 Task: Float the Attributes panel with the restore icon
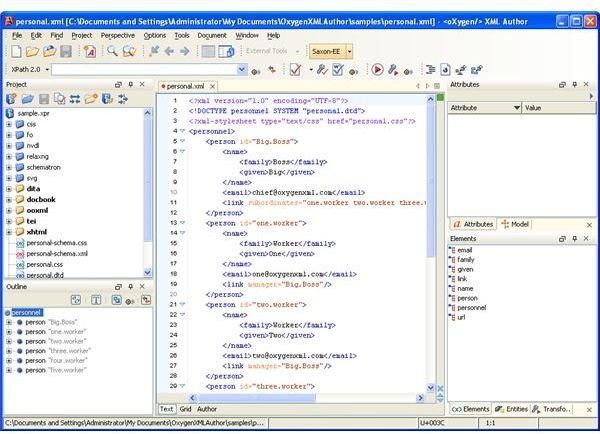(562, 84)
